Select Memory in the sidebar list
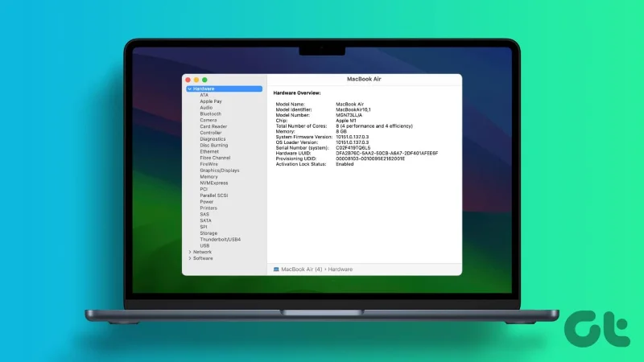This screenshot has height=362, width=644. coord(208,176)
